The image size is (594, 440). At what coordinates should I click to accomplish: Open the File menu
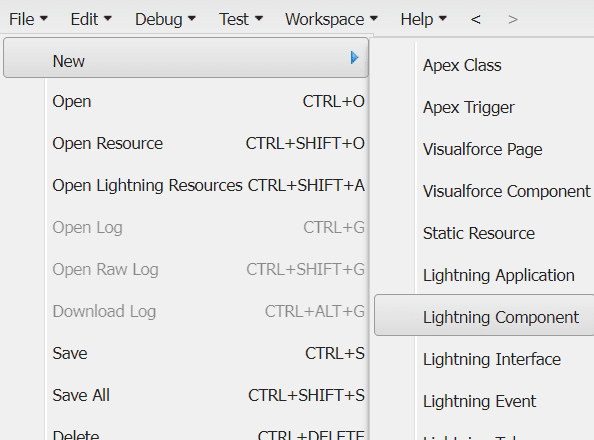pyautogui.click(x=28, y=19)
